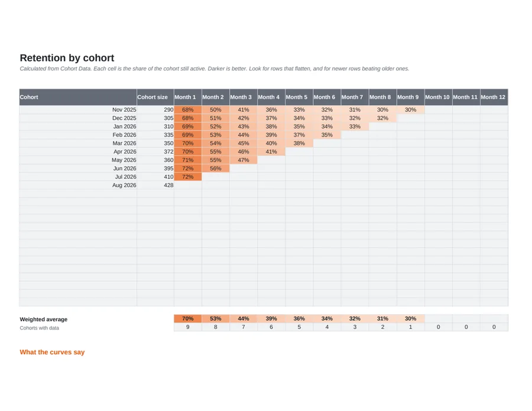Click the 'Cohort' column header
This screenshot has height=411, width=532.
click(x=78, y=97)
